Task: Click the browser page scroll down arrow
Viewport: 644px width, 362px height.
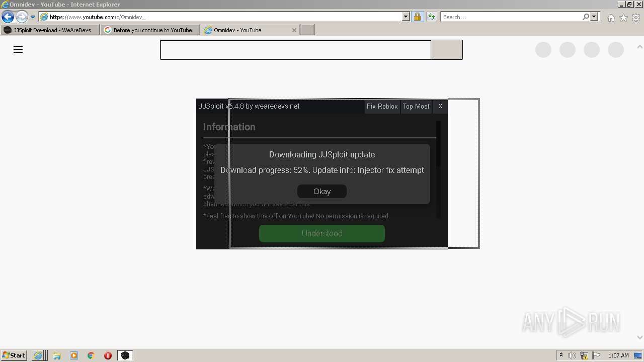Action: [640, 337]
